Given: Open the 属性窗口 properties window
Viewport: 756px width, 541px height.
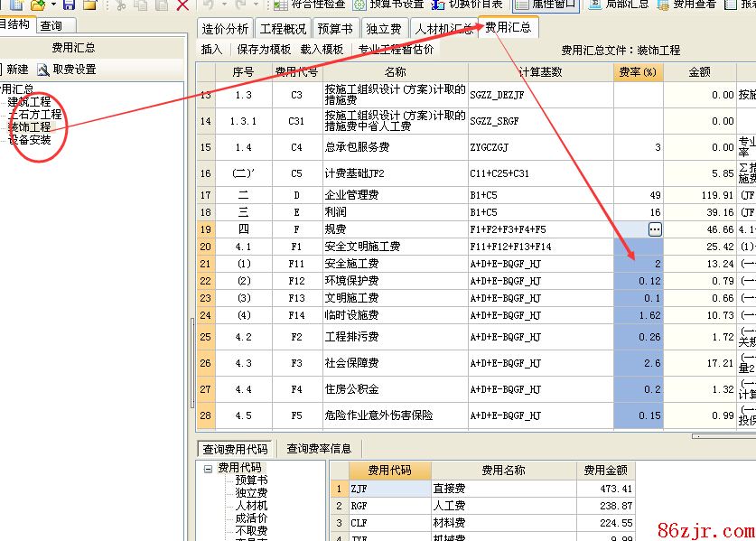Looking at the screenshot, I should pyautogui.click(x=545, y=5).
